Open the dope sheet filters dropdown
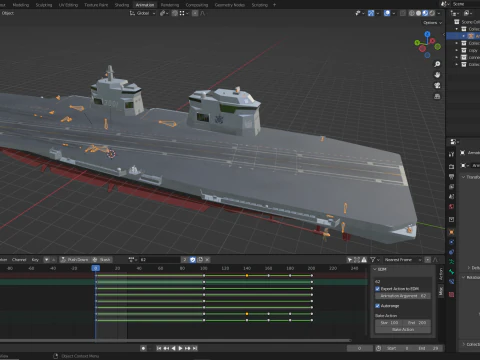The image size is (480, 360). click(x=374, y=260)
